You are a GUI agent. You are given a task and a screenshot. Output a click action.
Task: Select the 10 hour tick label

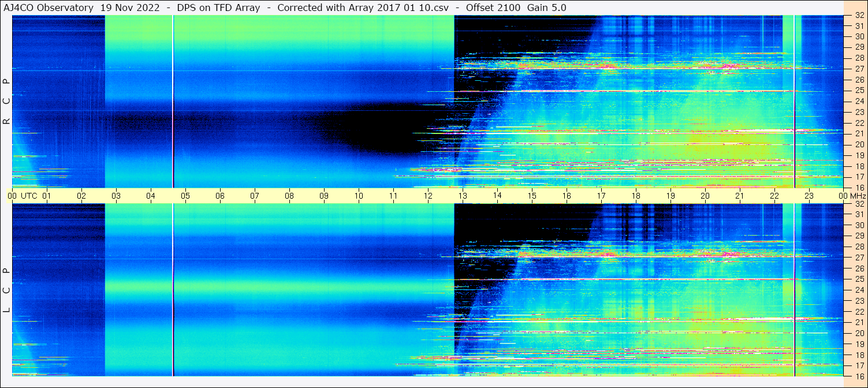click(x=359, y=196)
